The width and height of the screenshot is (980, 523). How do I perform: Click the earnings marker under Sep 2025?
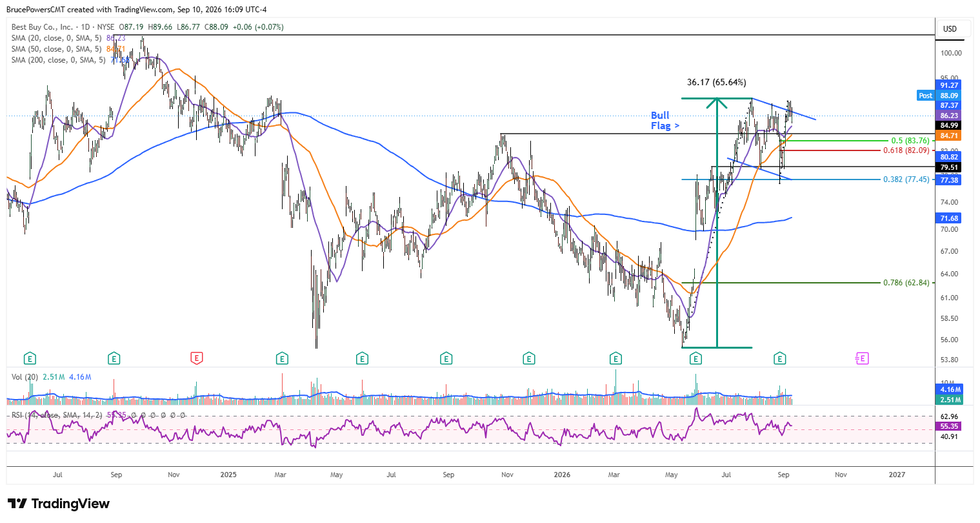(446, 358)
